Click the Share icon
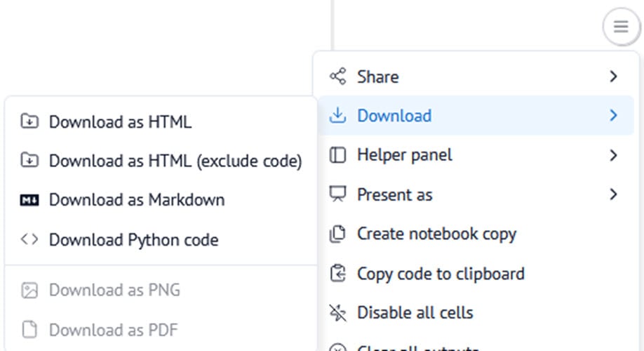This screenshot has width=644, height=351. (x=338, y=77)
